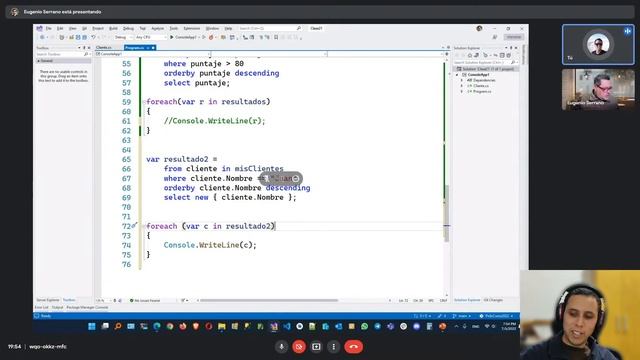
Task: Open the Git Changes tab
Action: (493, 300)
